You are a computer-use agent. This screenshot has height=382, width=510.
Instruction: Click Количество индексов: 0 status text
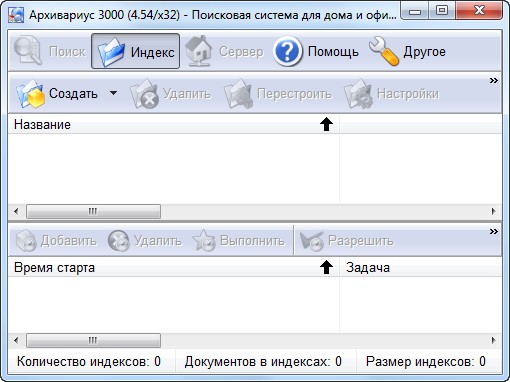tap(89, 361)
